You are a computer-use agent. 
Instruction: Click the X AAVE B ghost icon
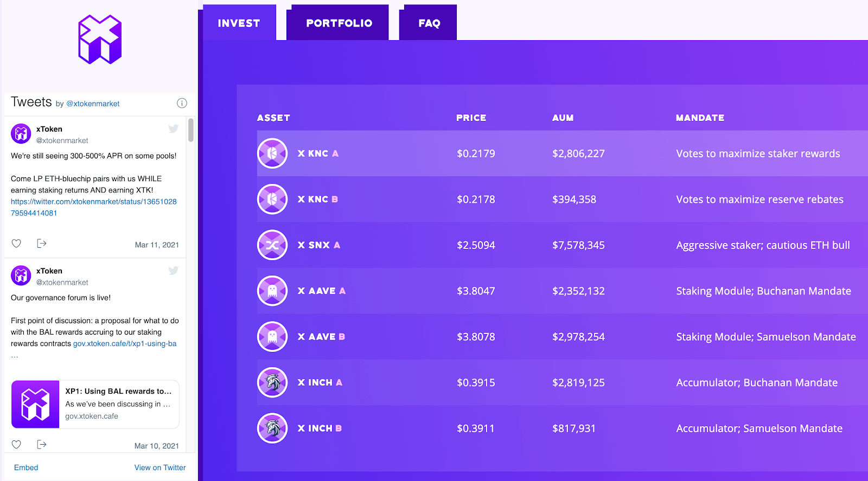[x=272, y=337]
